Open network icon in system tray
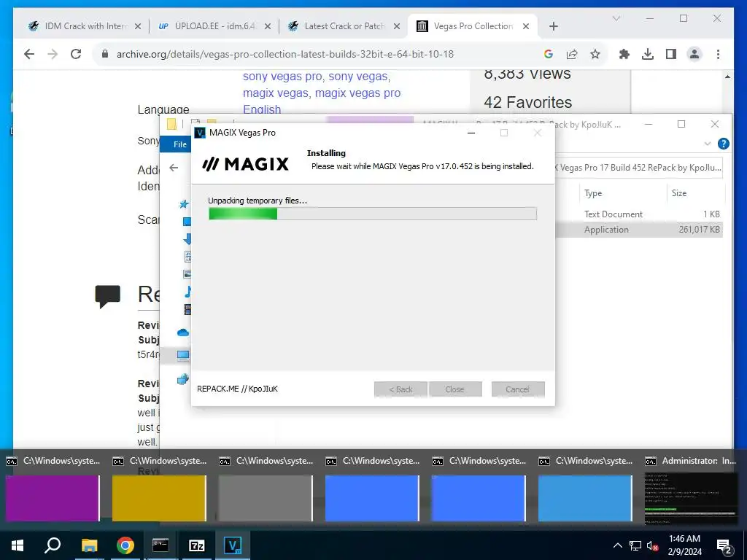Image resolution: width=747 pixels, height=560 pixels. tap(635, 545)
